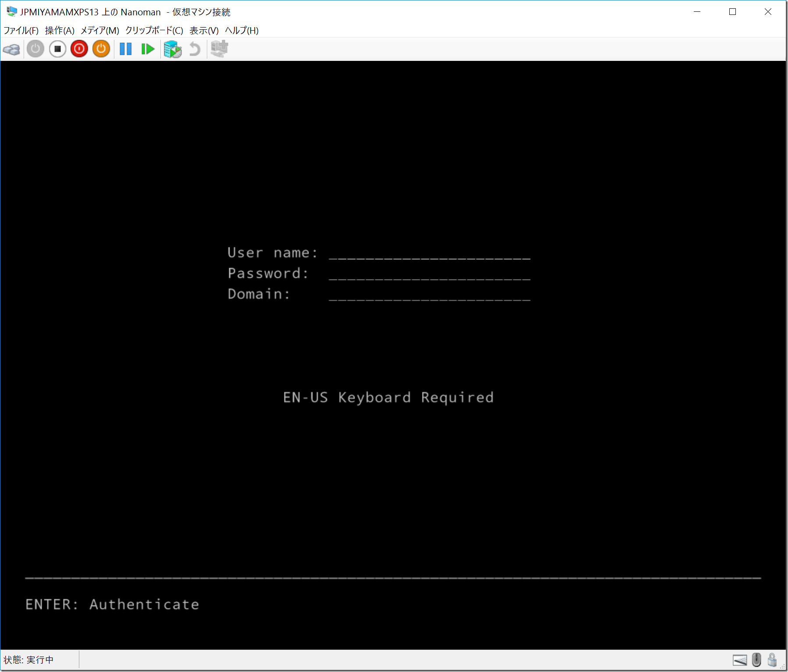Focus the Password input line
Viewport: 788px width, 672px height.
[x=429, y=274]
